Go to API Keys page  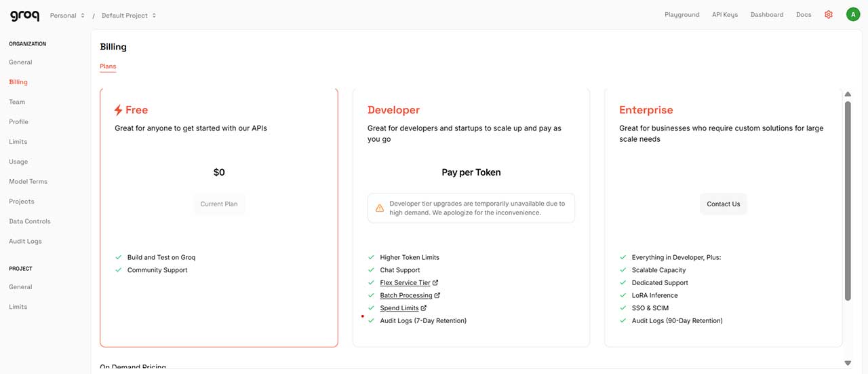pos(725,15)
